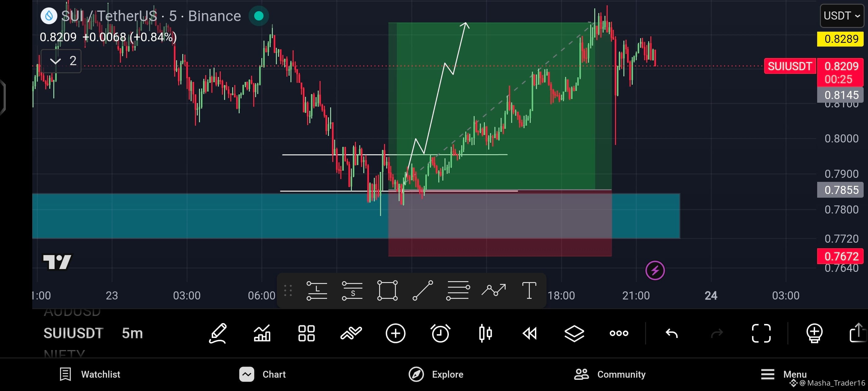Expand the indicator legend showing 2

[61, 61]
